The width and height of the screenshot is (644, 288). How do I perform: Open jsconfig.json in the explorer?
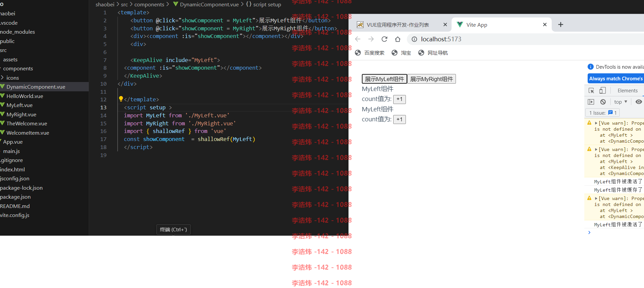15,178
